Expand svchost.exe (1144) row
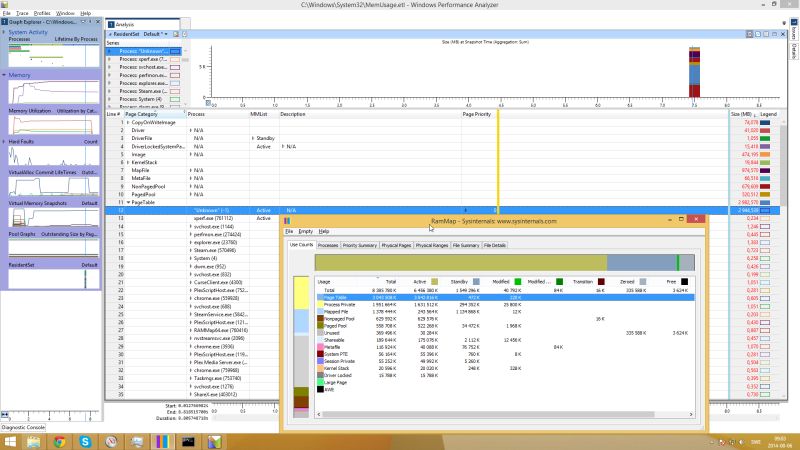800x450 pixels. pos(191,227)
